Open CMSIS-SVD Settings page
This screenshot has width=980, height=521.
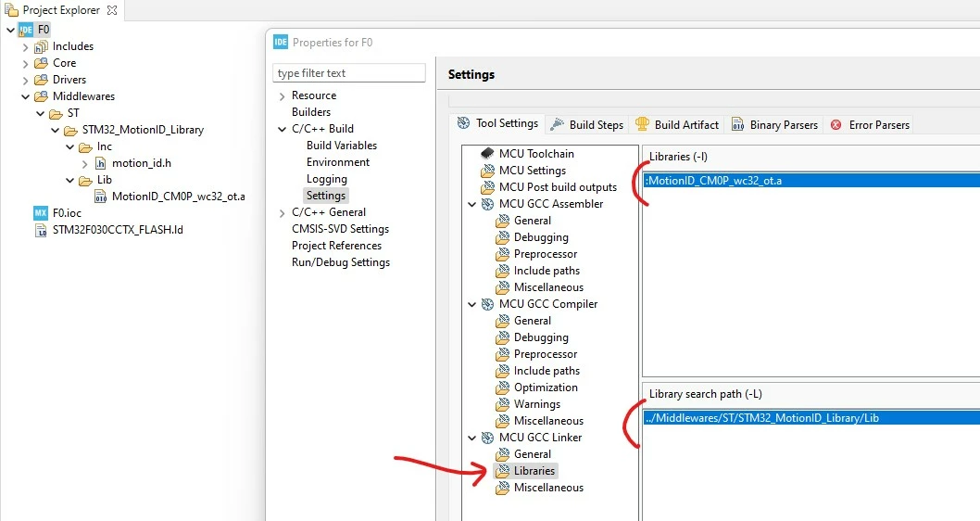pyautogui.click(x=341, y=229)
